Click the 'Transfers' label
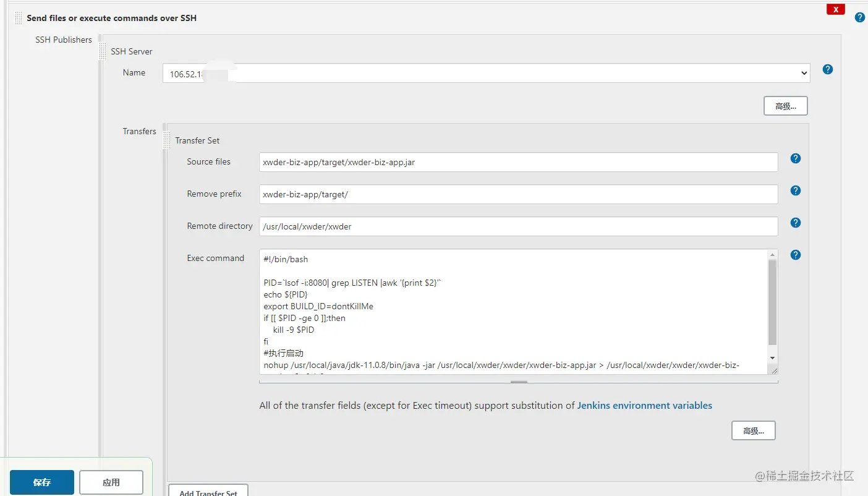 coord(139,131)
